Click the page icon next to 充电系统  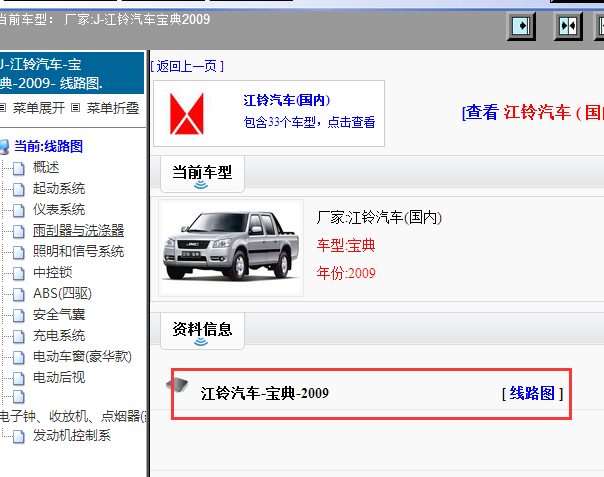18,336
